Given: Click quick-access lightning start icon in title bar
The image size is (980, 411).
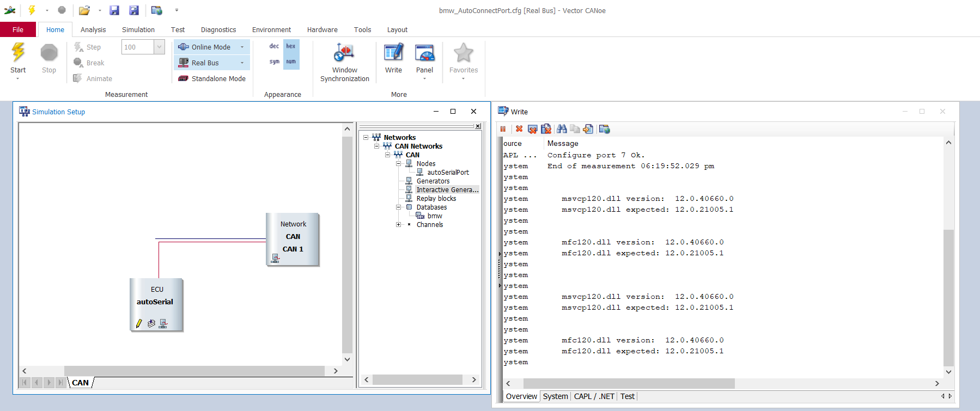Looking at the screenshot, I should [x=32, y=10].
